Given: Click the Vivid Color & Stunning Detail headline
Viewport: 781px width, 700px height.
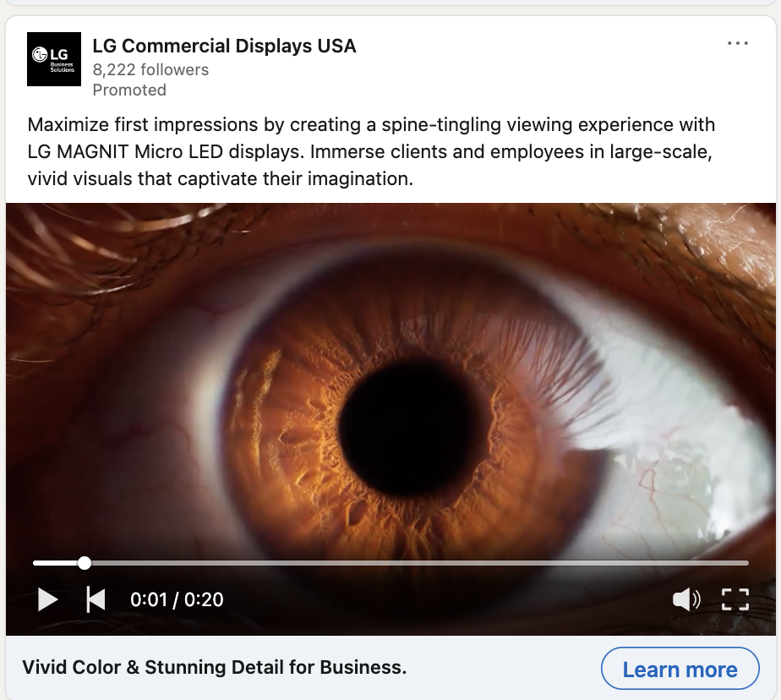Looking at the screenshot, I should (214, 668).
